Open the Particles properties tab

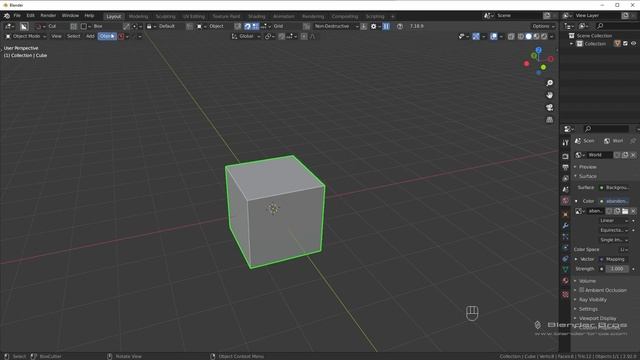(565, 236)
